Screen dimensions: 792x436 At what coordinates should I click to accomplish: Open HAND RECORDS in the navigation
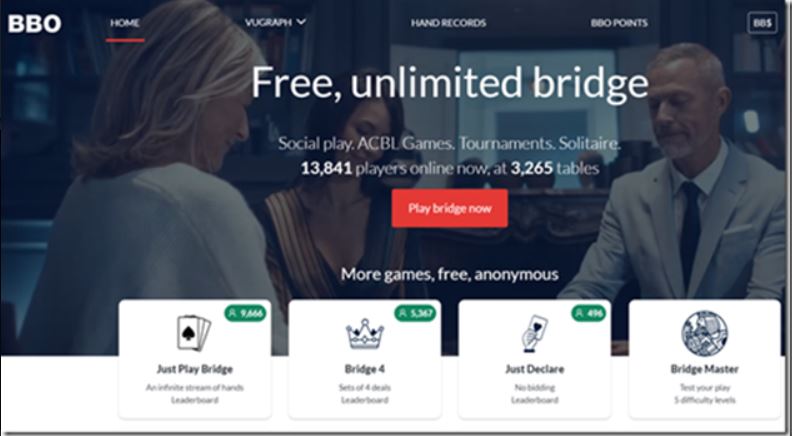(x=449, y=23)
